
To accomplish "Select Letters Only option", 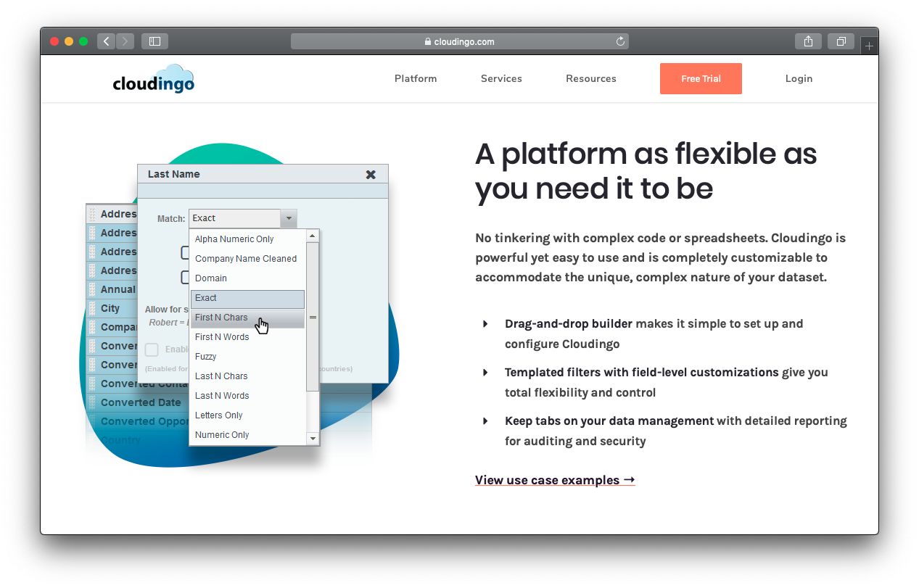I will click(x=248, y=415).
